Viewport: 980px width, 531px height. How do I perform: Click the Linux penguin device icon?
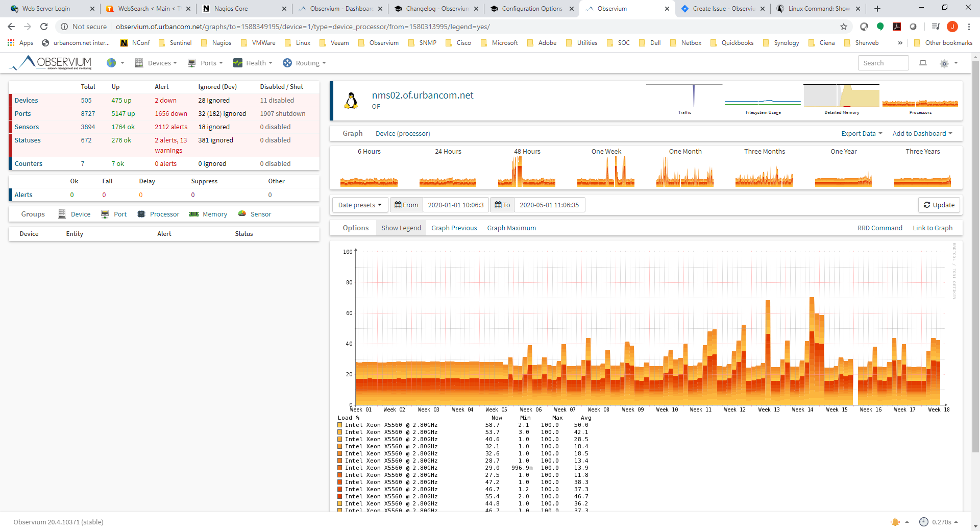351,101
